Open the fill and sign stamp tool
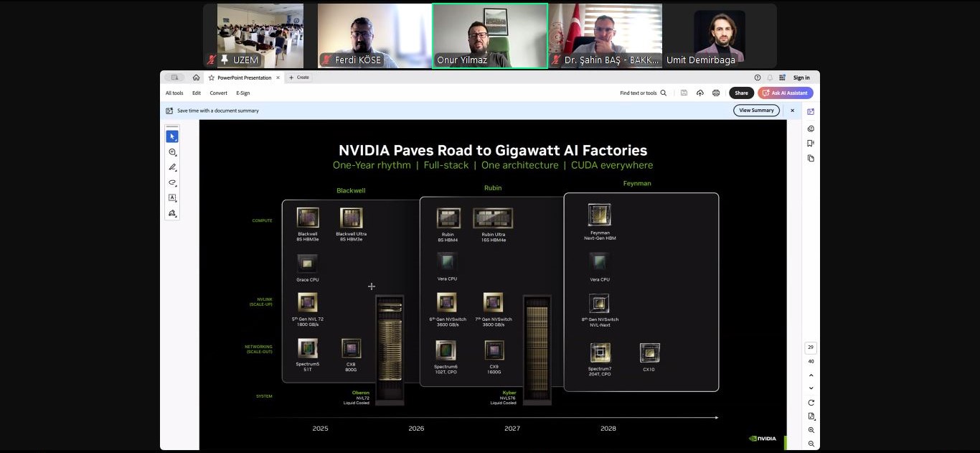 [172, 213]
